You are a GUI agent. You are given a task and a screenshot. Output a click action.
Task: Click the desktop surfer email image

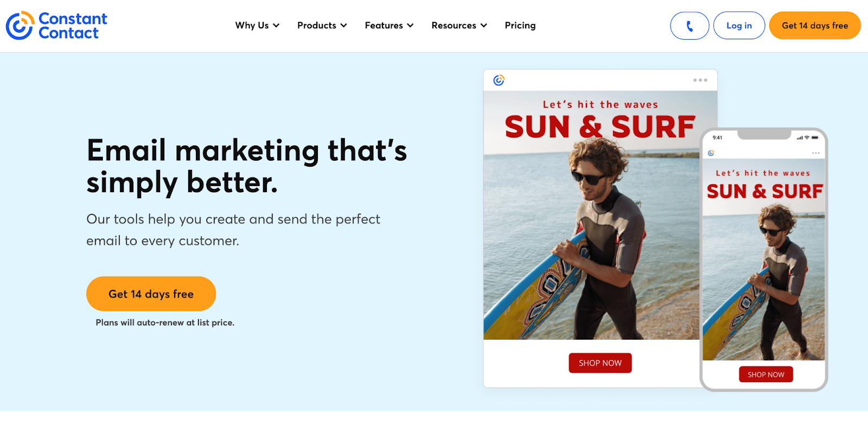(591, 228)
